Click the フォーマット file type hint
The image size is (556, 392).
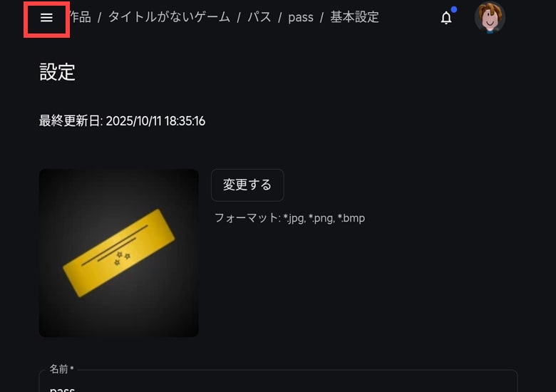[289, 218]
